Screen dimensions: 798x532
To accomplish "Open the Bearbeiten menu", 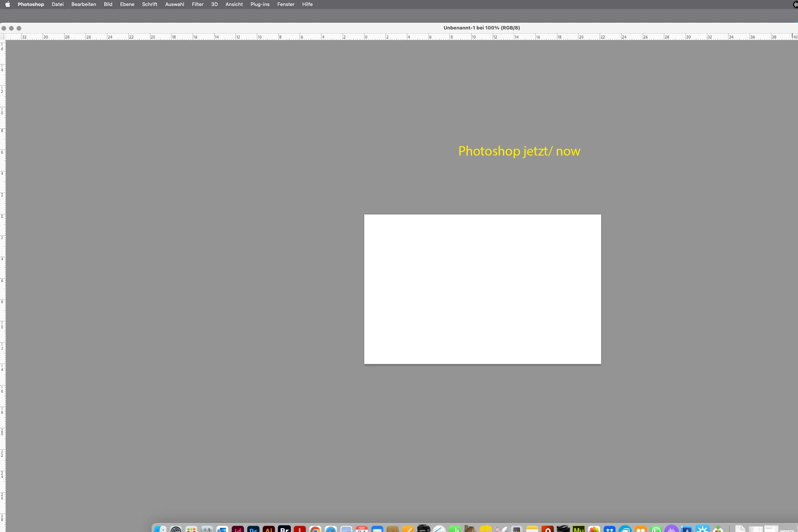I will [x=84, y=5].
